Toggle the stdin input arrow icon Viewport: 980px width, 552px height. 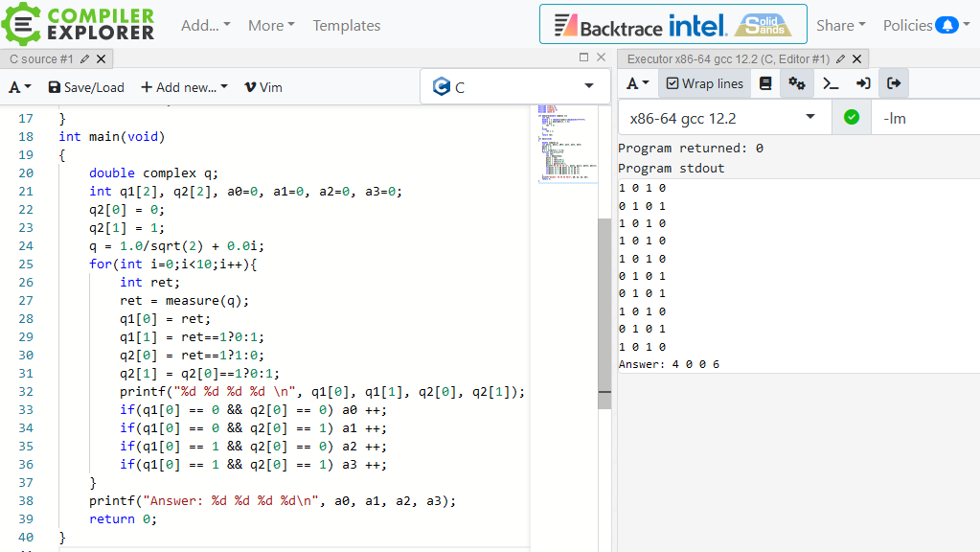pos(862,83)
